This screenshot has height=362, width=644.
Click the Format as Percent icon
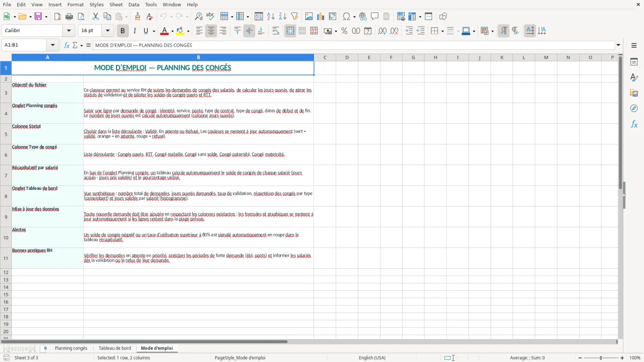coord(345,31)
